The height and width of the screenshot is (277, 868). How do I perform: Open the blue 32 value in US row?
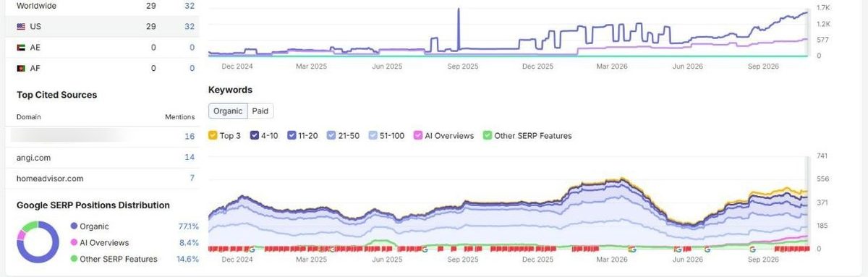click(190, 27)
